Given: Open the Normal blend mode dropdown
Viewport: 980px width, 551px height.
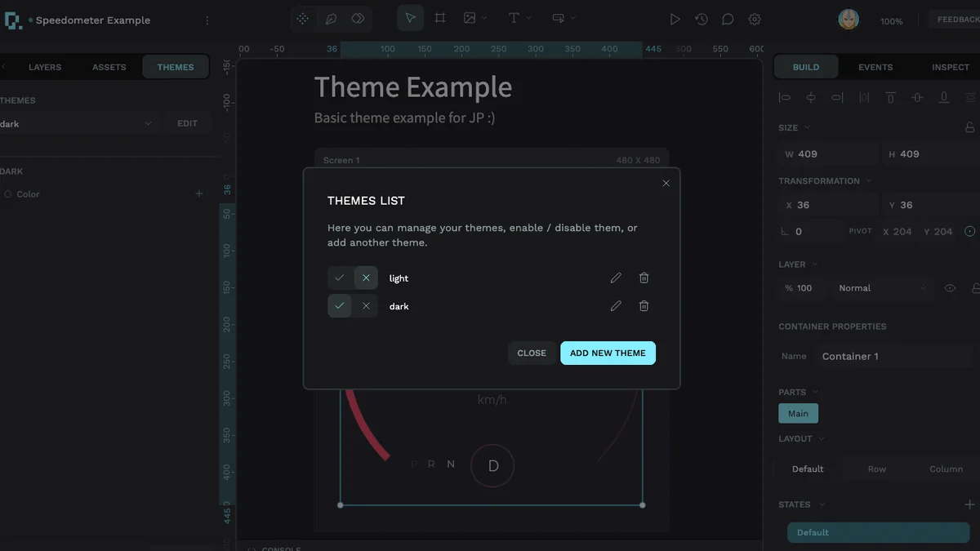Looking at the screenshot, I should pyautogui.click(x=884, y=288).
